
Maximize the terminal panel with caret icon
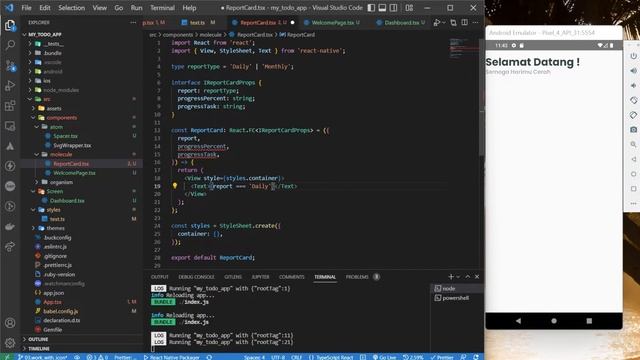468,277
